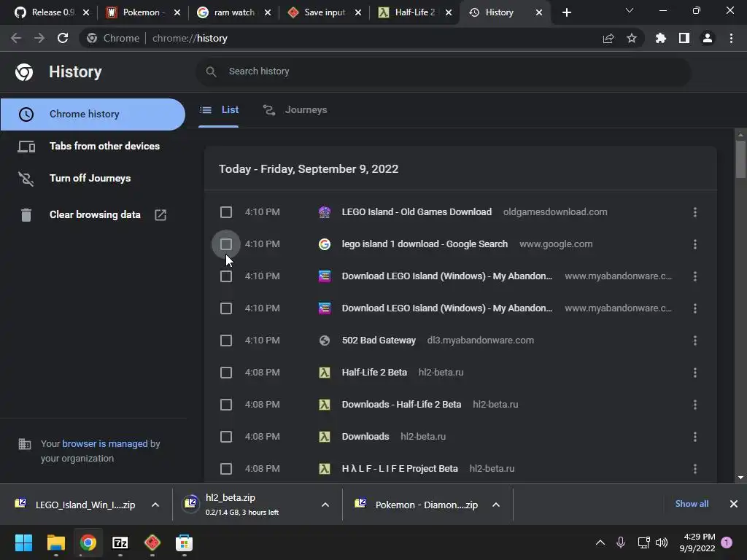
Task: Check the first Download LEGO Island (Windows) entry
Action: pos(226,276)
